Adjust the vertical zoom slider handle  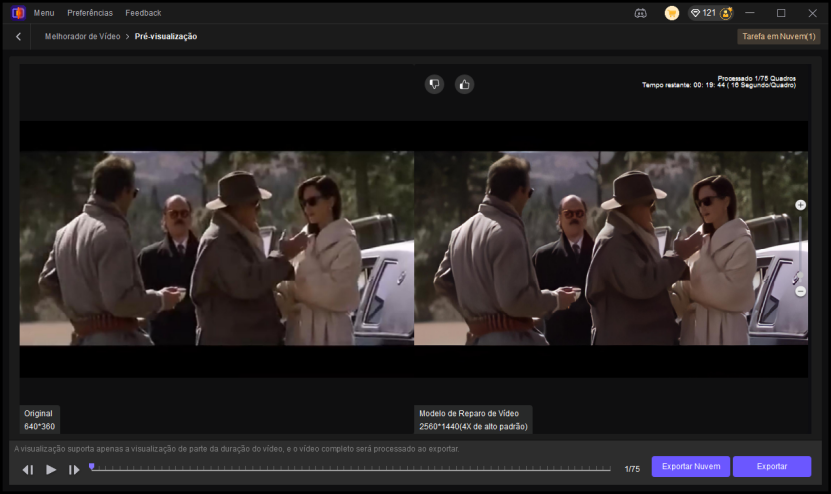point(799,276)
